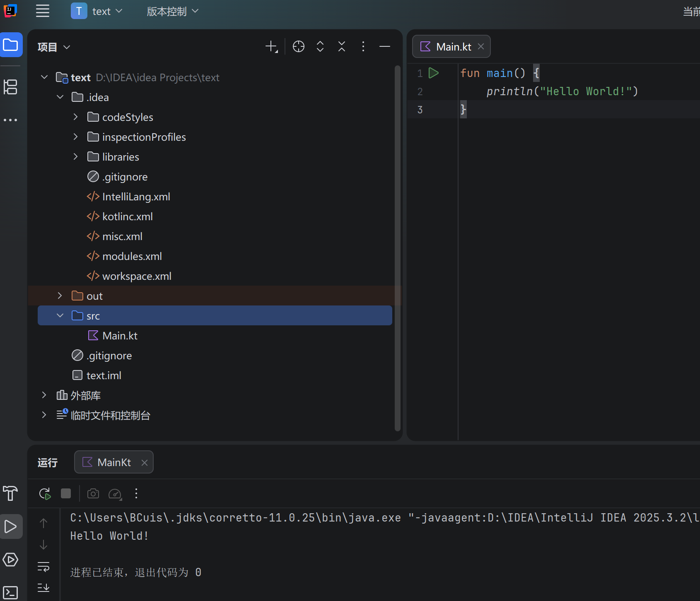This screenshot has height=601, width=700.
Task: Run main function via gutter play icon
Action: (x=434, y=73)
